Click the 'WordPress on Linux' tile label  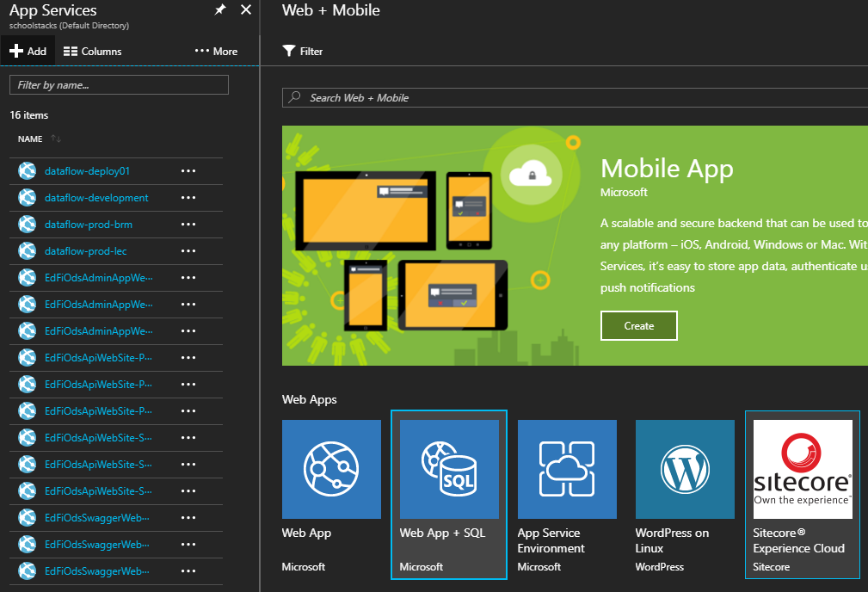tap(672, 540)
